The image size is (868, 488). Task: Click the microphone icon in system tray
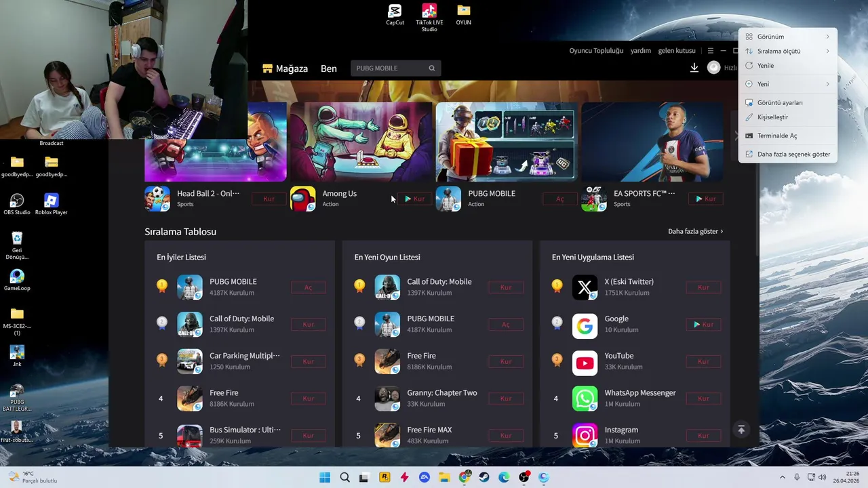tap(797, 477)
